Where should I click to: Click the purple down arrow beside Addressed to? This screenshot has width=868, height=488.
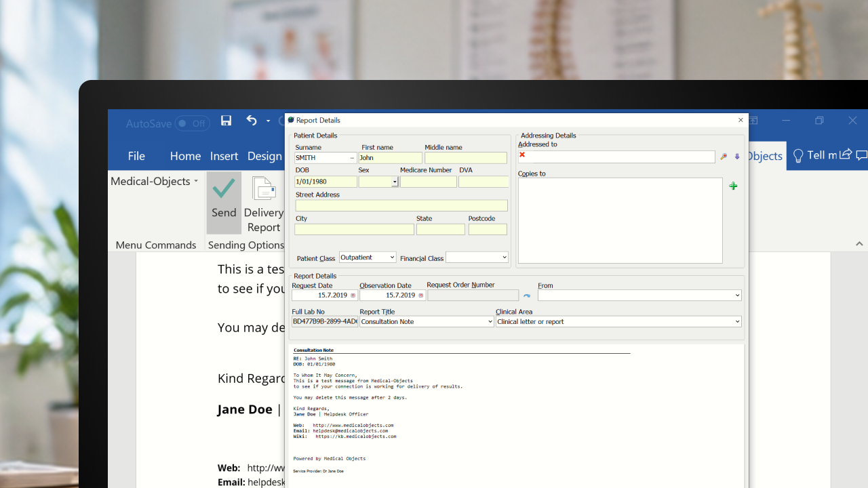tap(737, 157)
